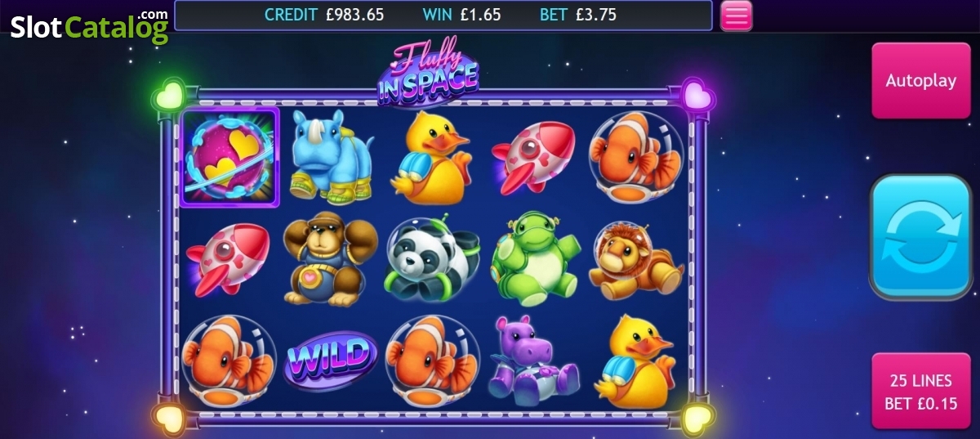Start Autoplay mode
Viewport: 980px width, 439px height.
(x=921, y=80)
